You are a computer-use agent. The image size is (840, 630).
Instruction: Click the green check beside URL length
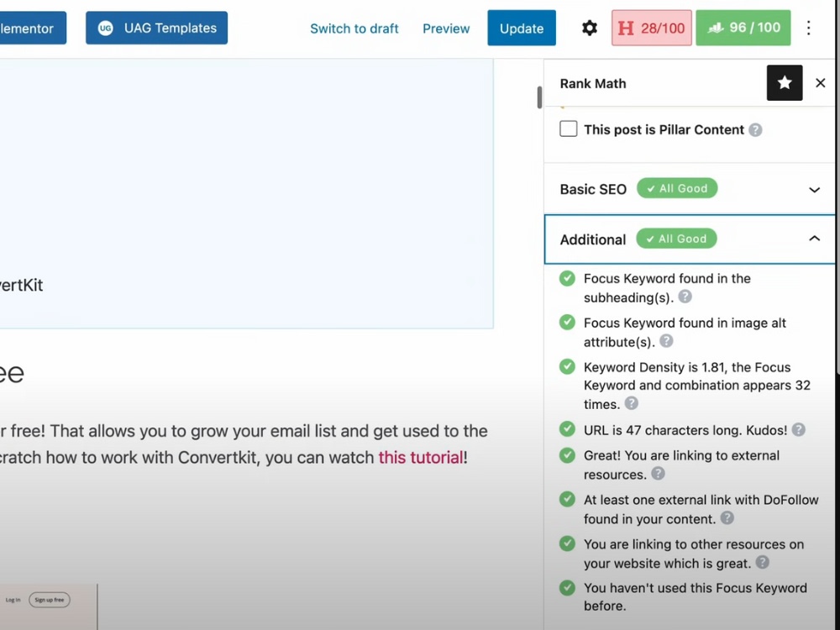tap(567, 429)
